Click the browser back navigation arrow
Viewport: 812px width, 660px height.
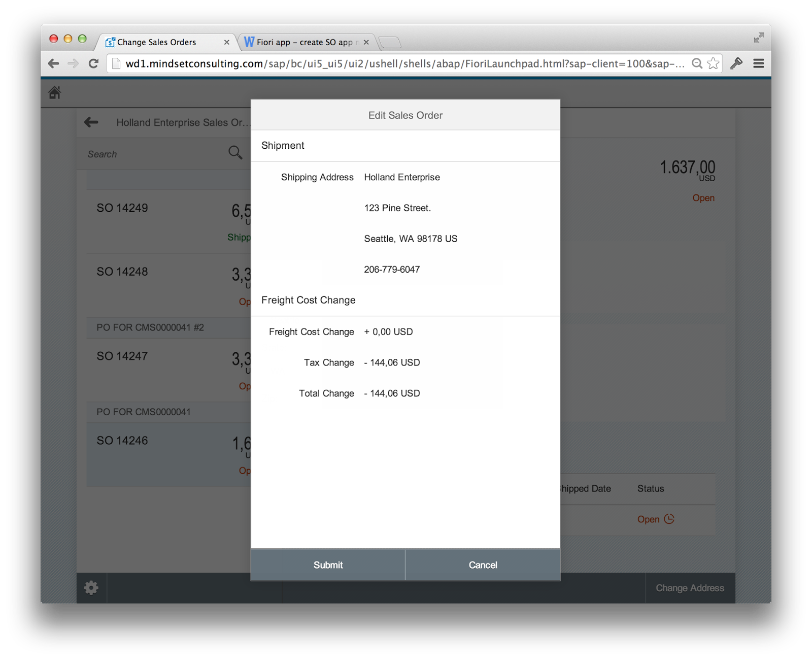[53, 63]
